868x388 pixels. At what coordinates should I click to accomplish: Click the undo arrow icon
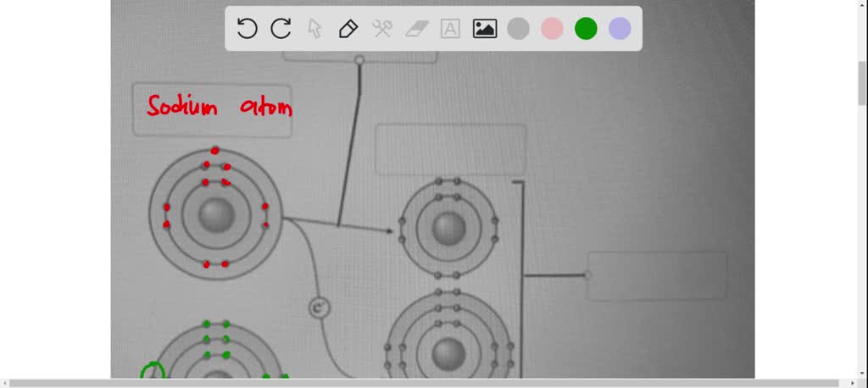(247, 28)
